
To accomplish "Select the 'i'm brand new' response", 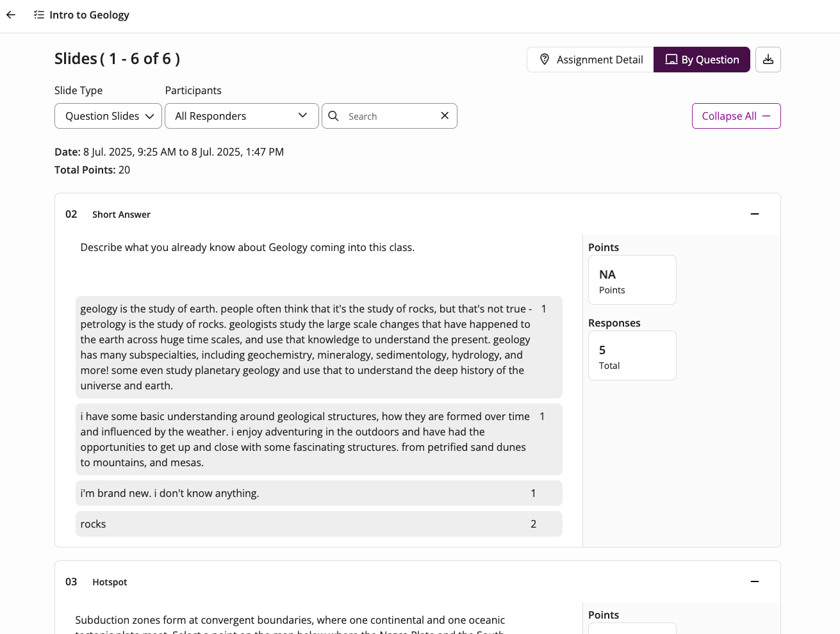I will click(318, 493).
